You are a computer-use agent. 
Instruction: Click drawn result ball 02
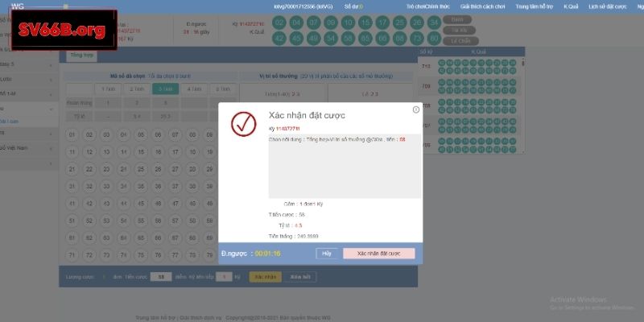coord(279,21)
